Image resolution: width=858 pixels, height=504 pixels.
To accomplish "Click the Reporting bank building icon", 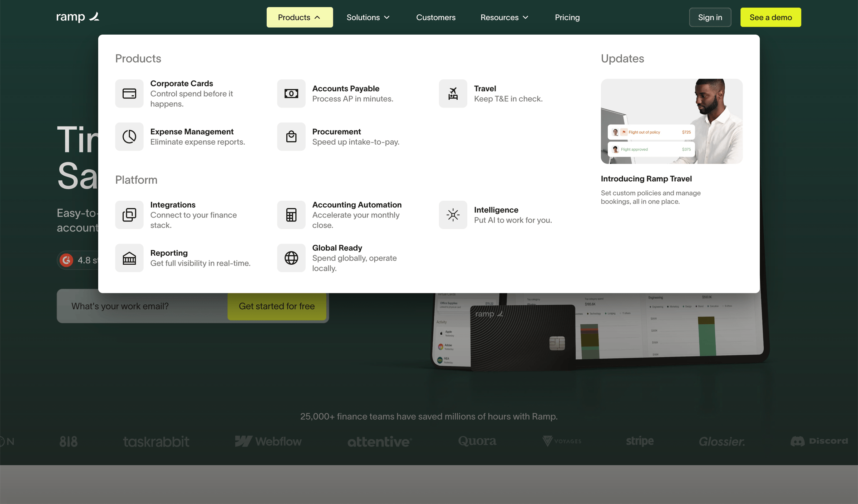I will pyautogui.click(x=129, y=258).
